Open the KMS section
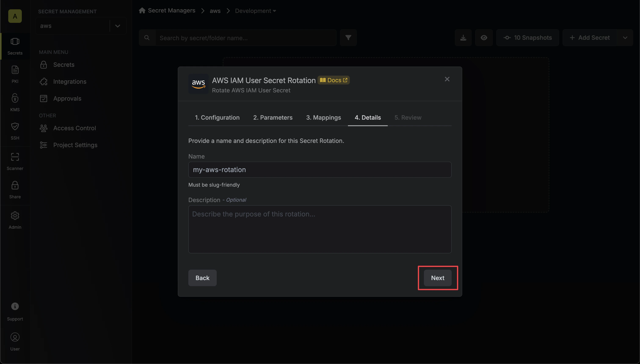The height and width of the screenshot is (364, 640). (15, 102)
